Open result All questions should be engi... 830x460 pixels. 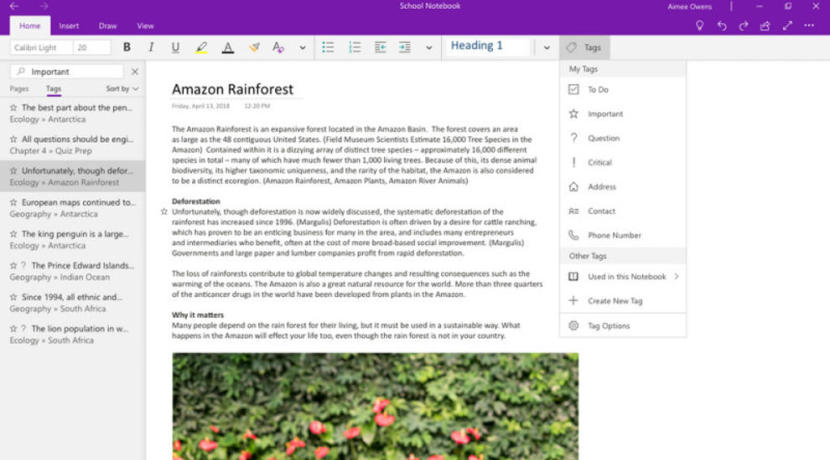pos(73,145)
